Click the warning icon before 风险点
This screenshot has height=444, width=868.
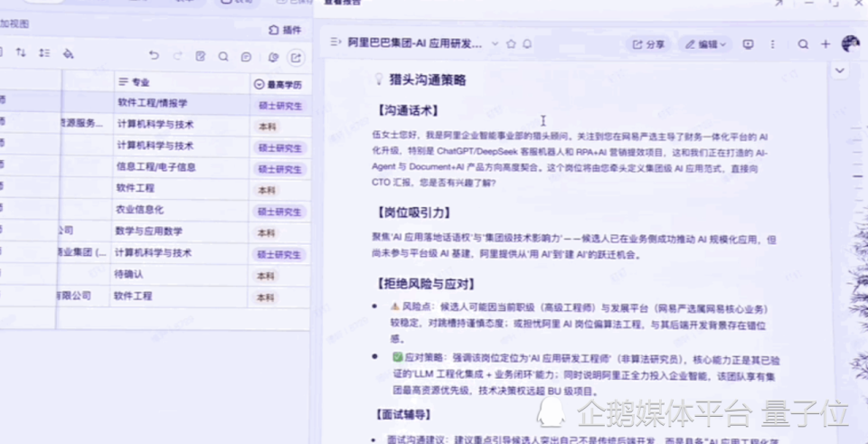click(395, 307)
